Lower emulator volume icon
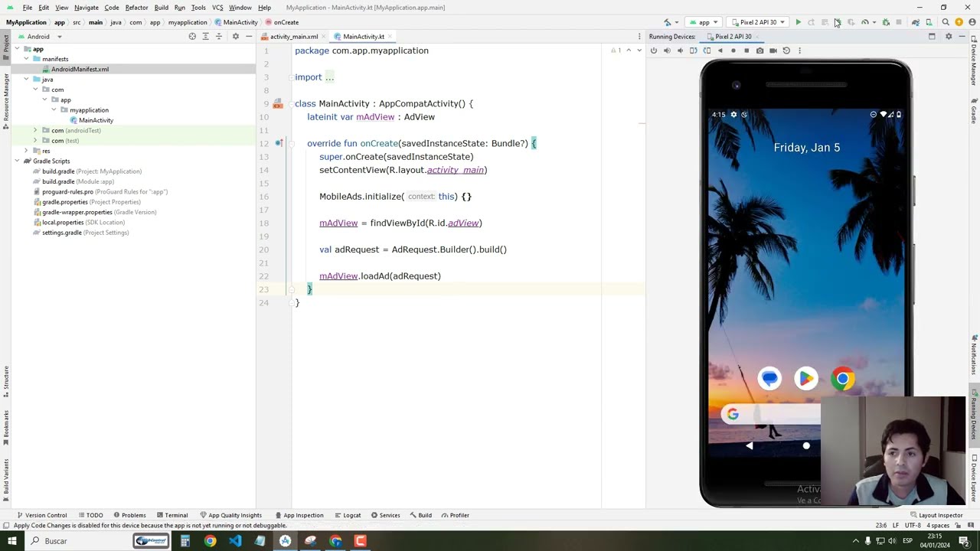 (681, 51)
